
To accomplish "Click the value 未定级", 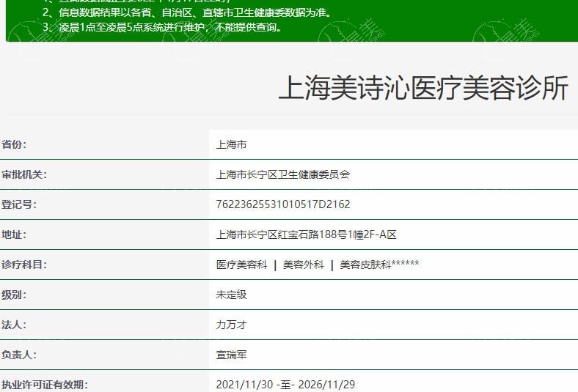I will (x=231, y=295).
